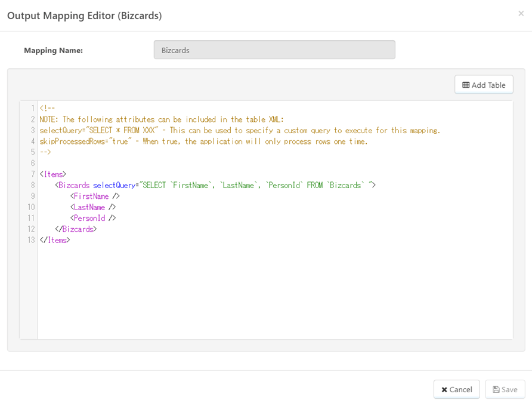The height and width of the screenshot is (406, 532).
Task: Place cursor on the PersonId tag
Action: click(x=89, y=218)
